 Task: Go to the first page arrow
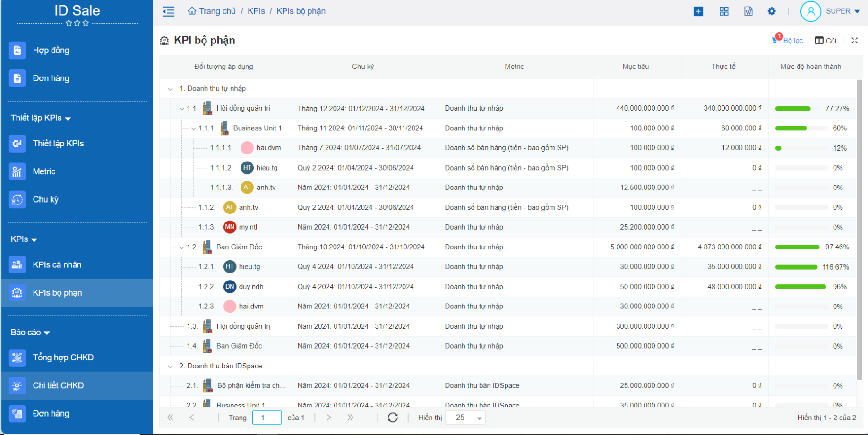pyautogui.click(x=170, y=418)
